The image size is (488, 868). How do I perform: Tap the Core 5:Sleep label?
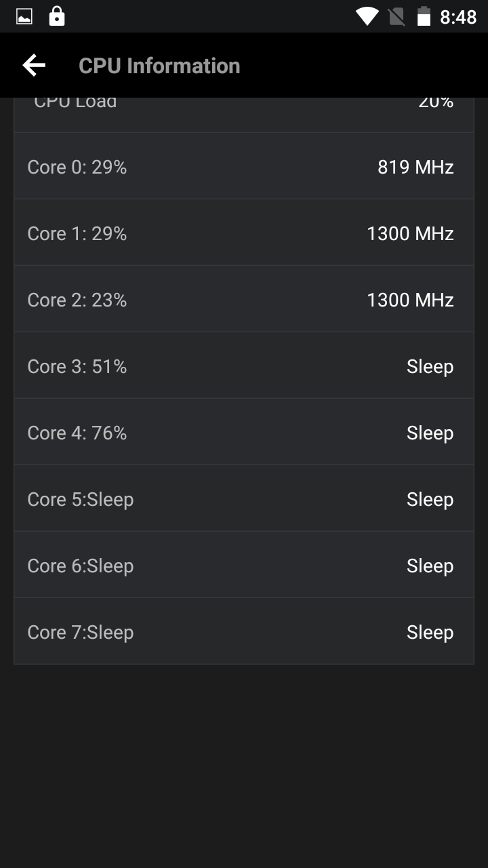pyautogui.click(x=80, y=499)
